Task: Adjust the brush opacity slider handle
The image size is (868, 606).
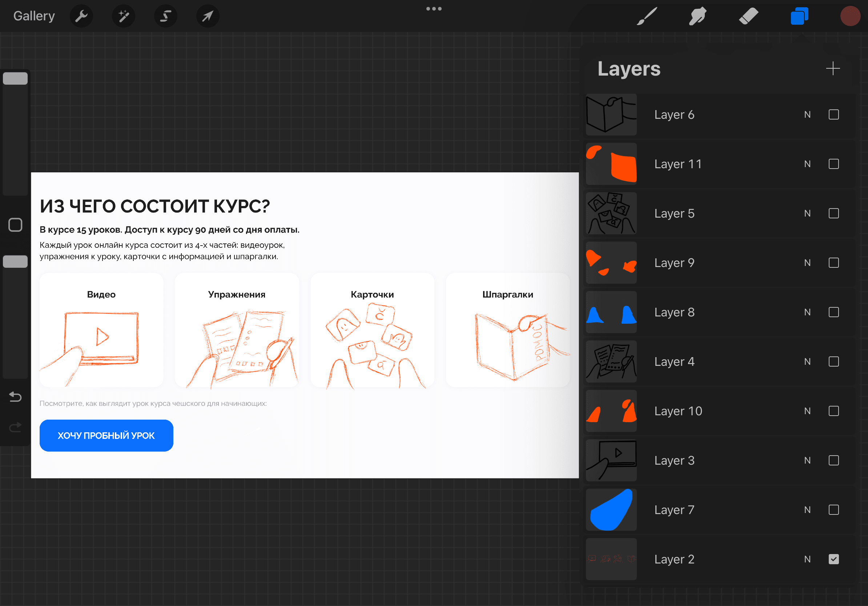Action: pyautogui.click(x=15, y=262)
